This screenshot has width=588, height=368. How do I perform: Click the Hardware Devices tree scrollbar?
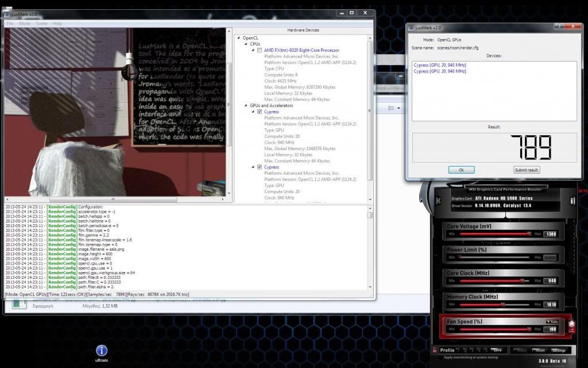(x=370, y=118)
